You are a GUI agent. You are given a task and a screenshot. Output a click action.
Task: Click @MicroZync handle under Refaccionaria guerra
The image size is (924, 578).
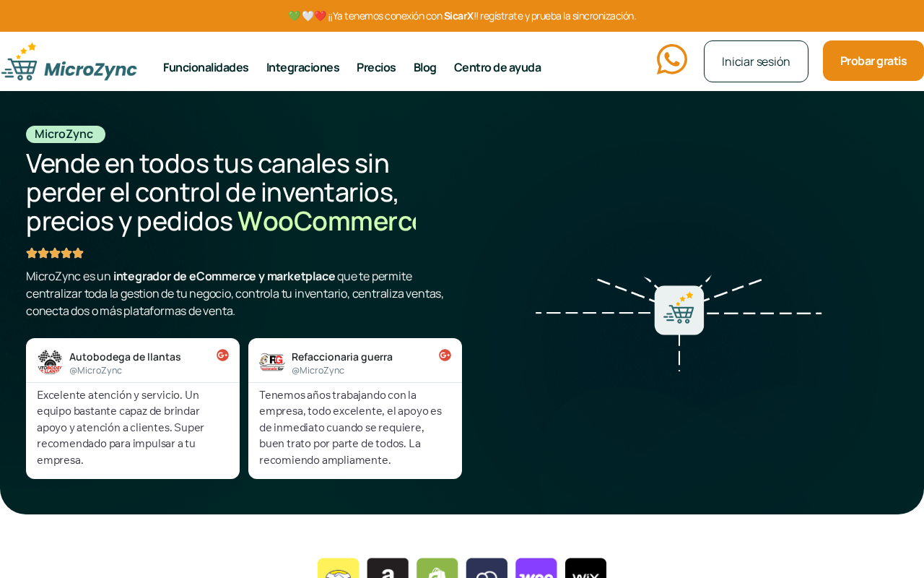pyautogui.click(x=318, y=370)
